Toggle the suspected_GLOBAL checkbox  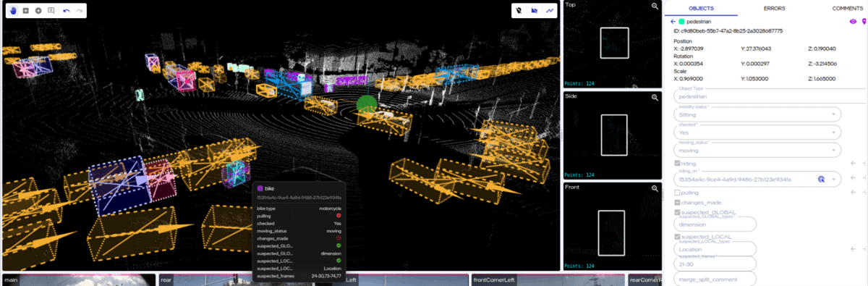677,213
